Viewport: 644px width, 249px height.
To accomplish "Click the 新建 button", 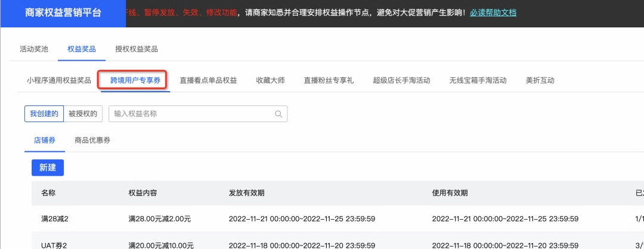I will point(48,167).
